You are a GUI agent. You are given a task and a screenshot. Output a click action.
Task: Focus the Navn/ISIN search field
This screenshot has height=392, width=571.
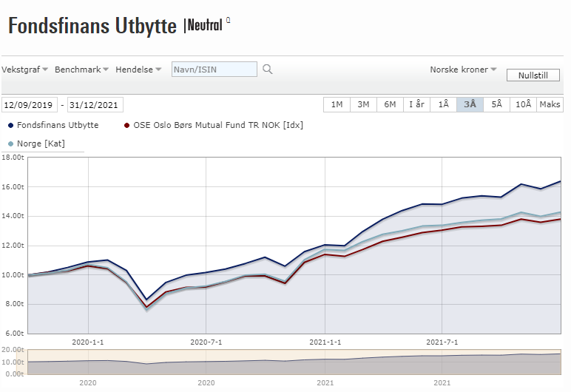point(214,70)
